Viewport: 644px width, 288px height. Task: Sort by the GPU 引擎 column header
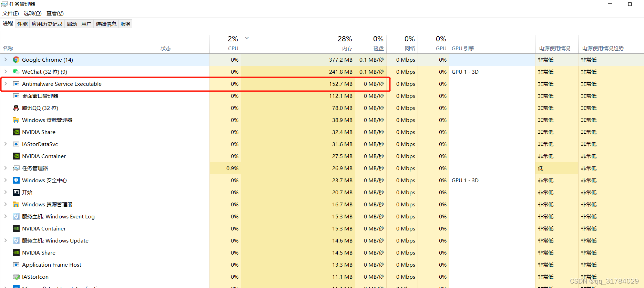click(x=492, y=44)
